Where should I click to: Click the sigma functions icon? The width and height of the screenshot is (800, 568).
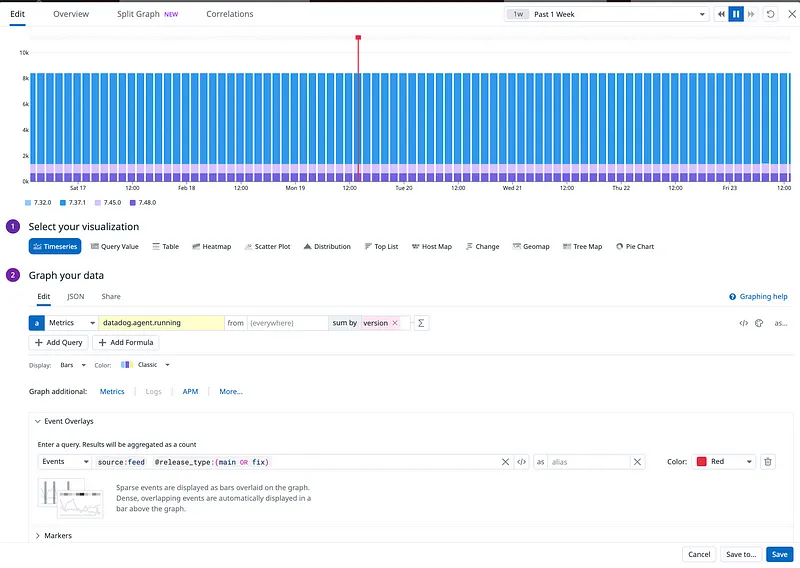coord(421,323)
